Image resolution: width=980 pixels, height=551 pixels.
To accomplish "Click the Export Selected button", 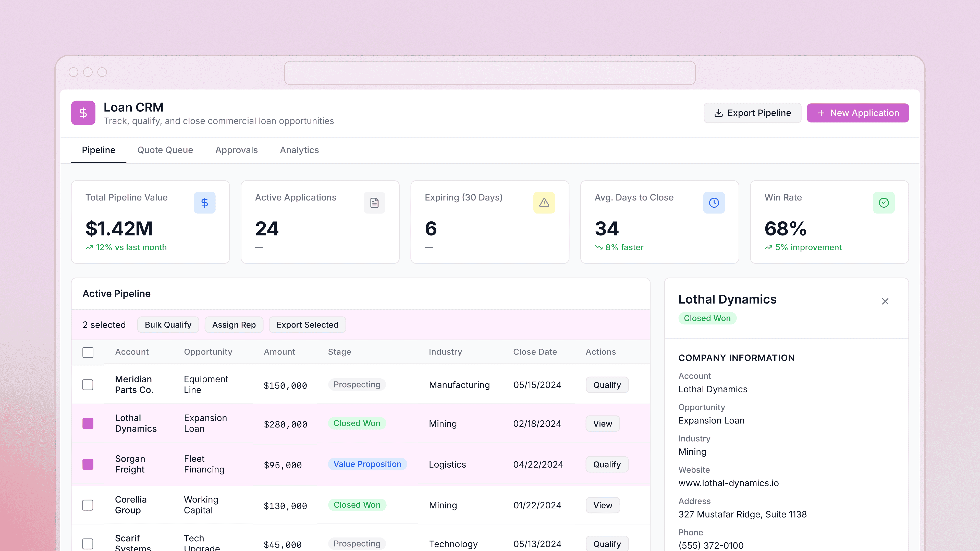I will point(307,325).
